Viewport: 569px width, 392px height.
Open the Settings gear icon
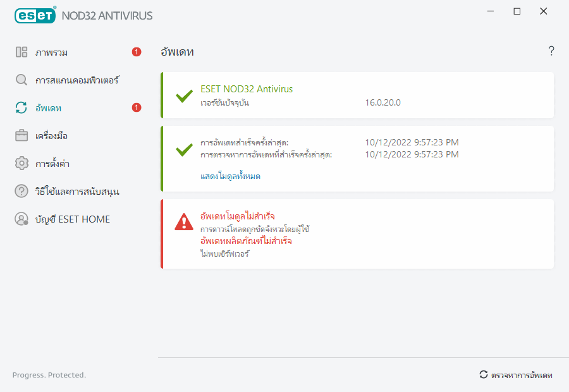[x=20, y=163]
